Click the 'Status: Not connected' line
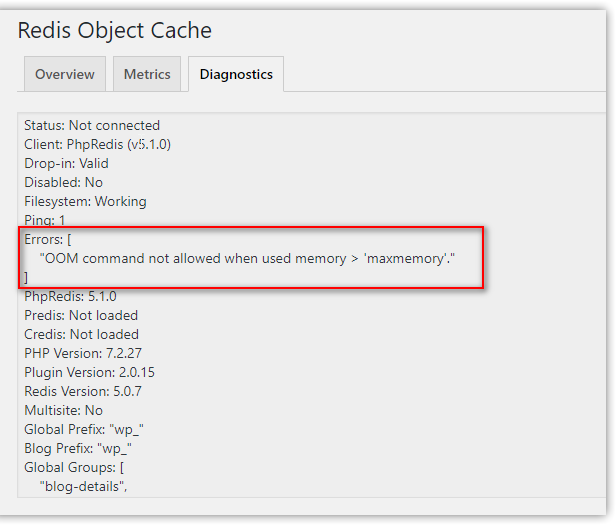This screenshot has height=525, width=616. click(92, 125)
